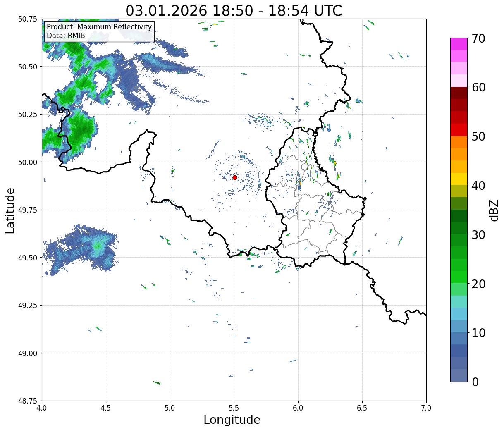Click the magenta swatch at top of colorbar
The height and width of the screenshot is (430, 504).
[459, 44]
